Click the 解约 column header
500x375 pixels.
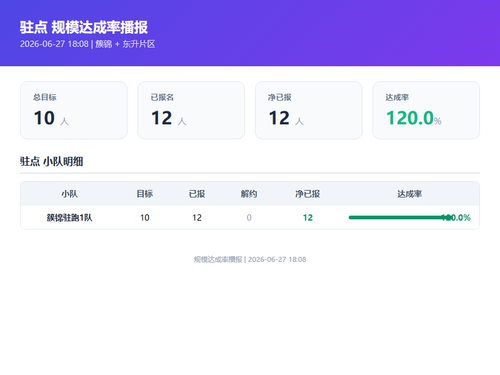(x=249, y=194)
